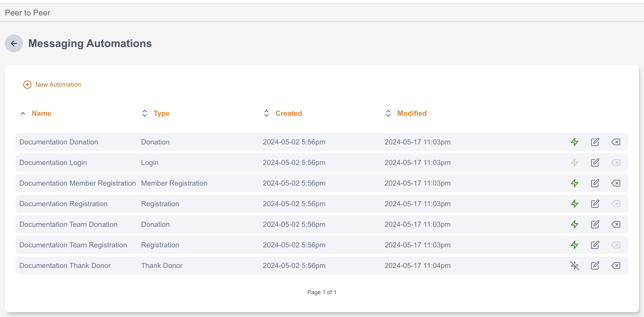This screenshot has height=317, width=644.
Task: Sort automations by Modified column
Action: coord(412,113)
